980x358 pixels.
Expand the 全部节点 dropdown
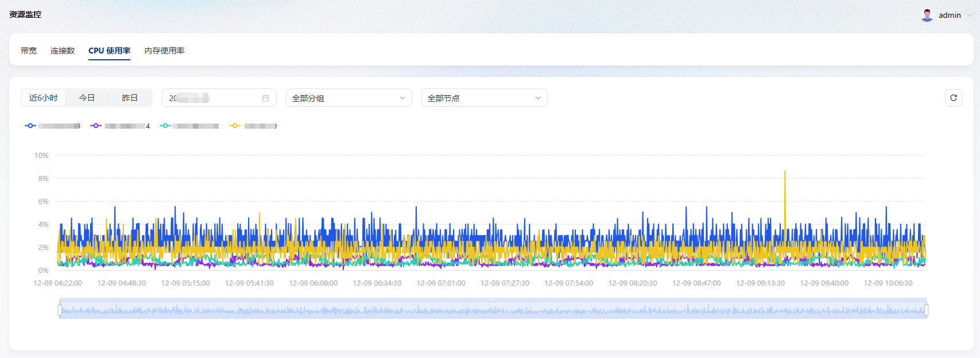click(x=484, y=98)
